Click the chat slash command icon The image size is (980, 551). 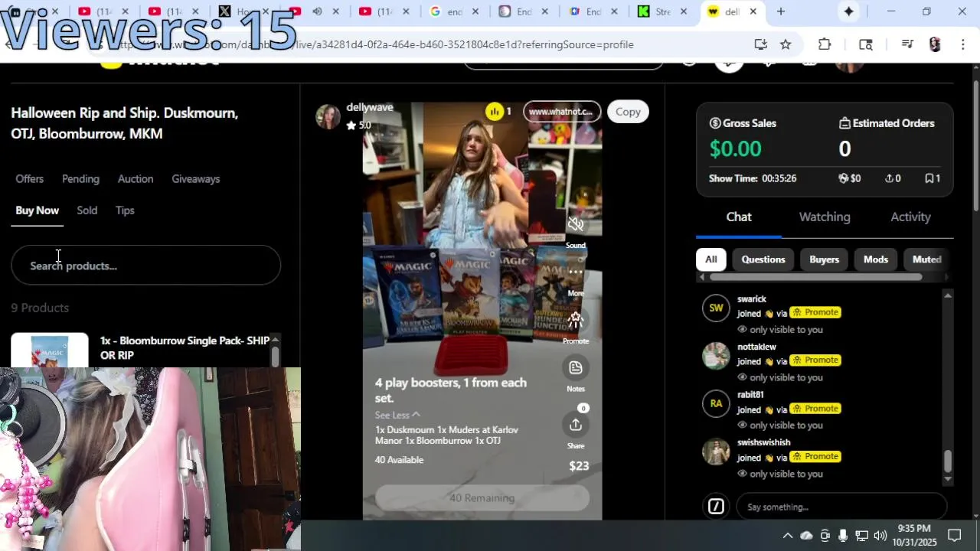point(716,507)
